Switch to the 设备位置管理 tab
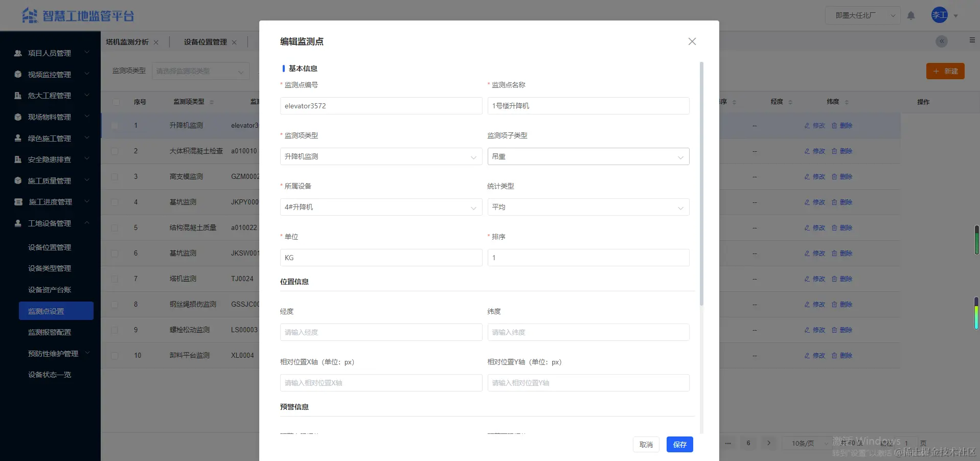The width and height of the screenshot is (980, 461). (x=204, y=41)
